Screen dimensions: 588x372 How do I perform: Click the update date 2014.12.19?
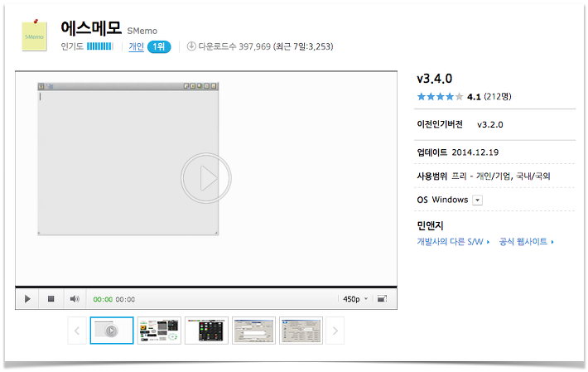[x=475, y=152]
